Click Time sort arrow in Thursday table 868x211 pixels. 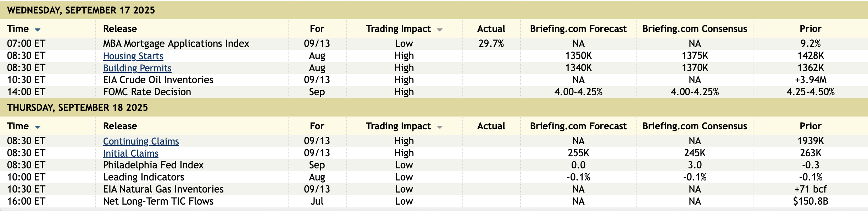tap(38, 127)
